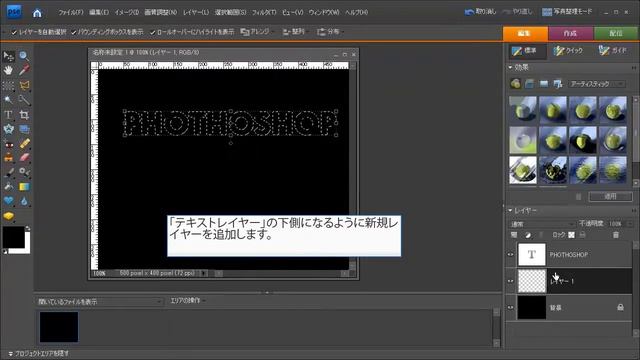This screenshot has height=360, width=640.
Task: Hide the PHOTHOSHOP text layer eye
Action: coord(511,254)
